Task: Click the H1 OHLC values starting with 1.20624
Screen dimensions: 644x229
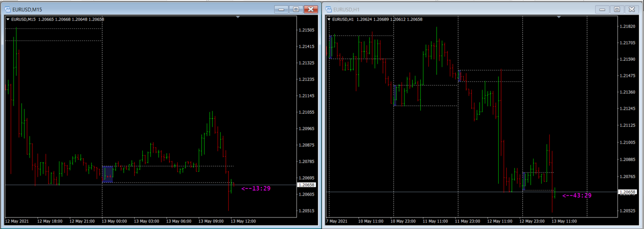Action: (x=389, y=19)
